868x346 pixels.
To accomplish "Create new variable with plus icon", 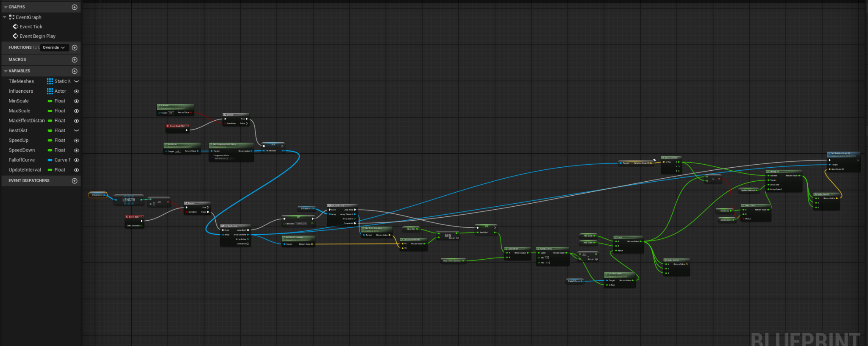I will [x=75, y=71].
